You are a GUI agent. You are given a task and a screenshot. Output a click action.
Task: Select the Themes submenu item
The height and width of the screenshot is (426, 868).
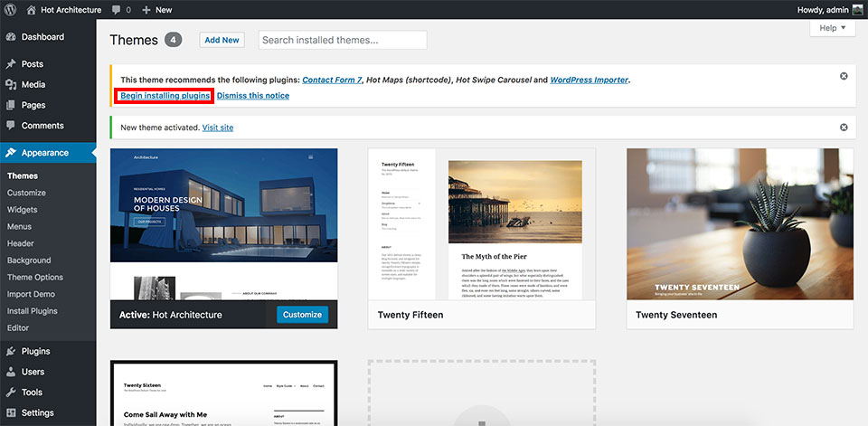[22, 175]
